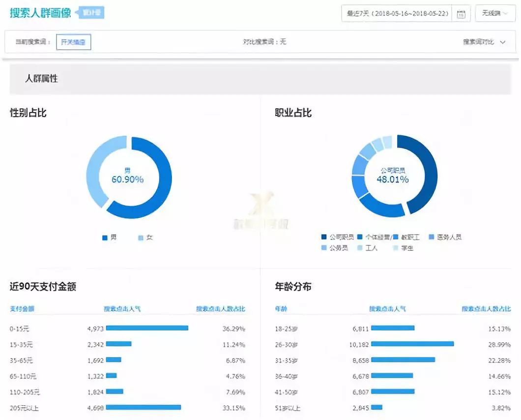Click the badge next to 搜索人群画像 title

91,13
